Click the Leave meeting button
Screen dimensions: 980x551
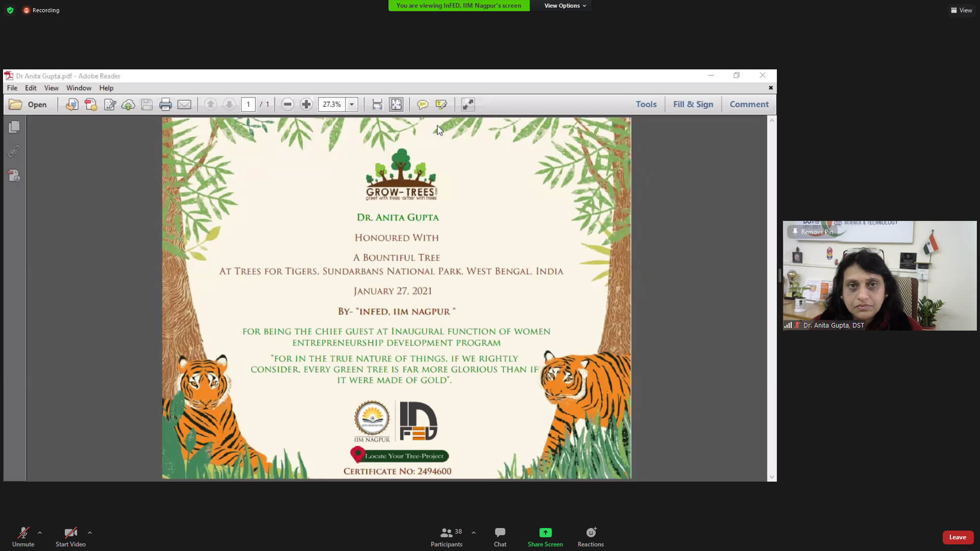[x=958, y=537]
